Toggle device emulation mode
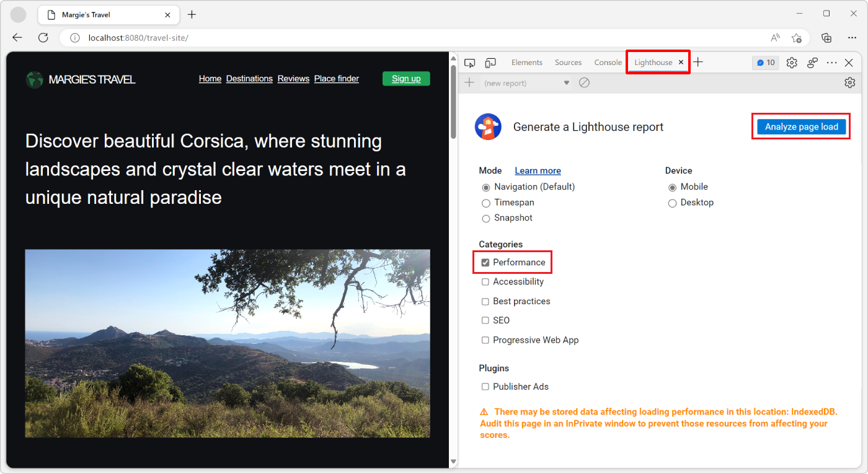 (x=490, y=62)
